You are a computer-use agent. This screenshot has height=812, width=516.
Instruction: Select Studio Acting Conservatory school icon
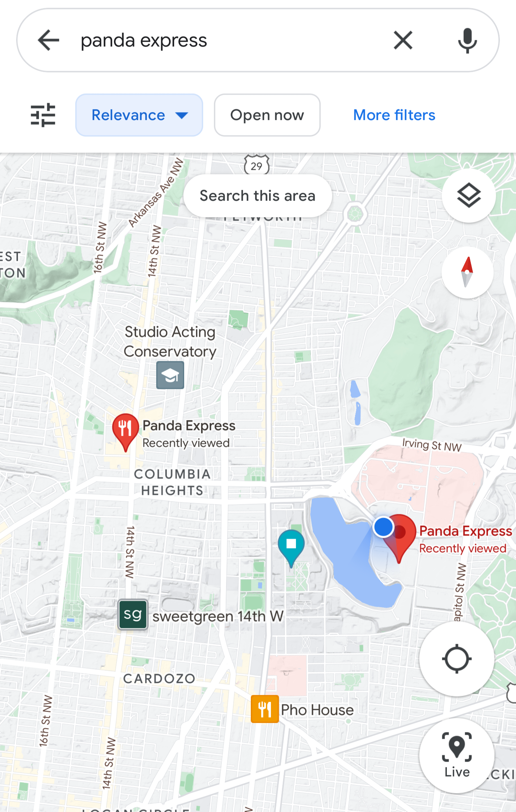click(x=170, y=375)
